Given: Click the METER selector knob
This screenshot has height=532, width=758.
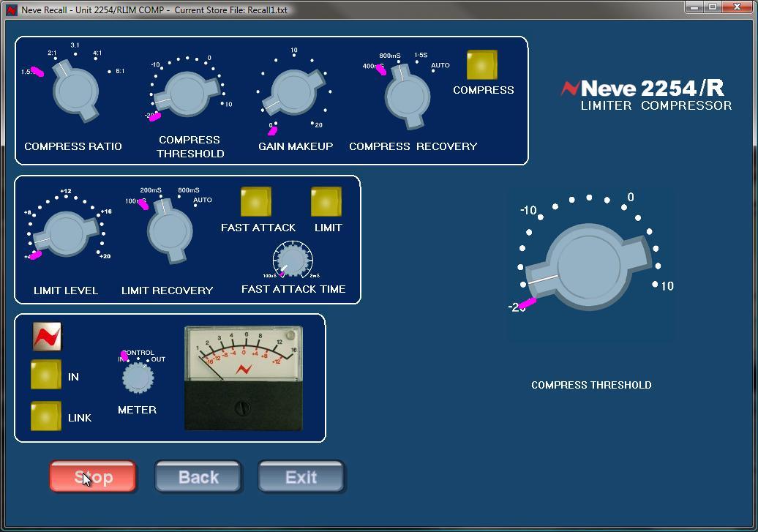Looking at the screenshot, I should tap(138, 378).
